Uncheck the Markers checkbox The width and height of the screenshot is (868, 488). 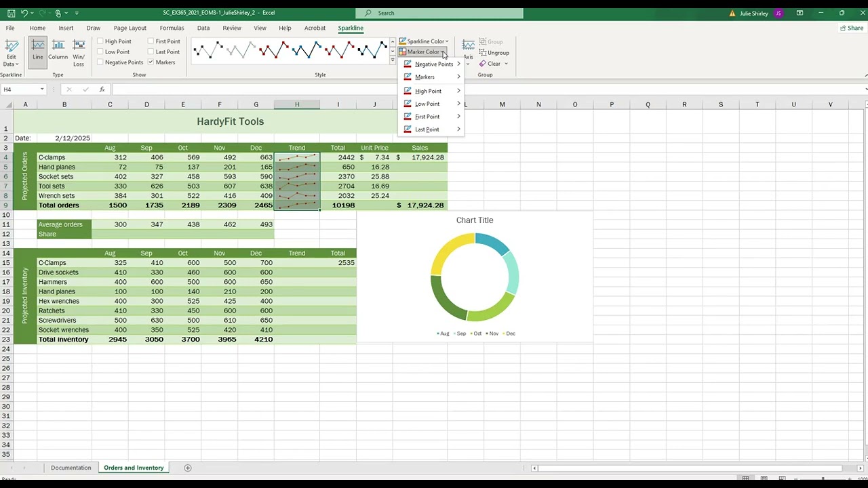tap(151, 62)
